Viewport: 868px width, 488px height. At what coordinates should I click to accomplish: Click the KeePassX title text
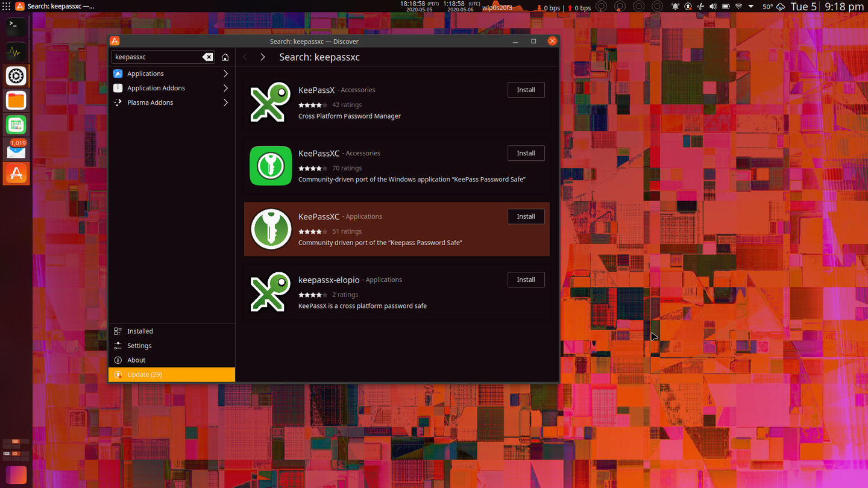(316, 90)
